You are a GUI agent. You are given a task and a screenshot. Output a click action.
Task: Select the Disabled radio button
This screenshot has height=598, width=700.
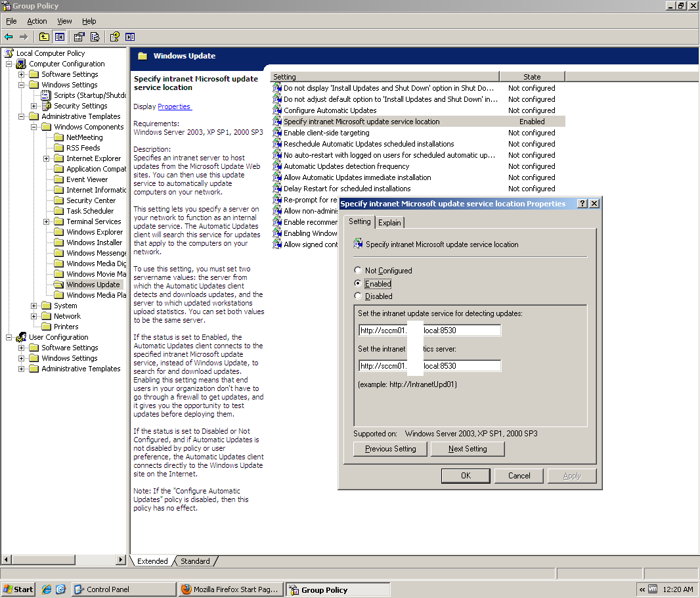click(358, 296)
